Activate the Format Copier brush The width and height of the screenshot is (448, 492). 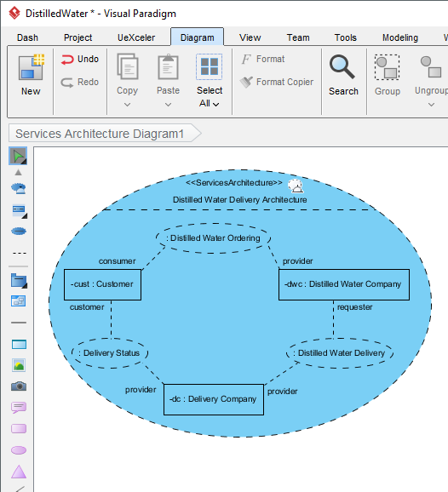[x=276, y=83]
